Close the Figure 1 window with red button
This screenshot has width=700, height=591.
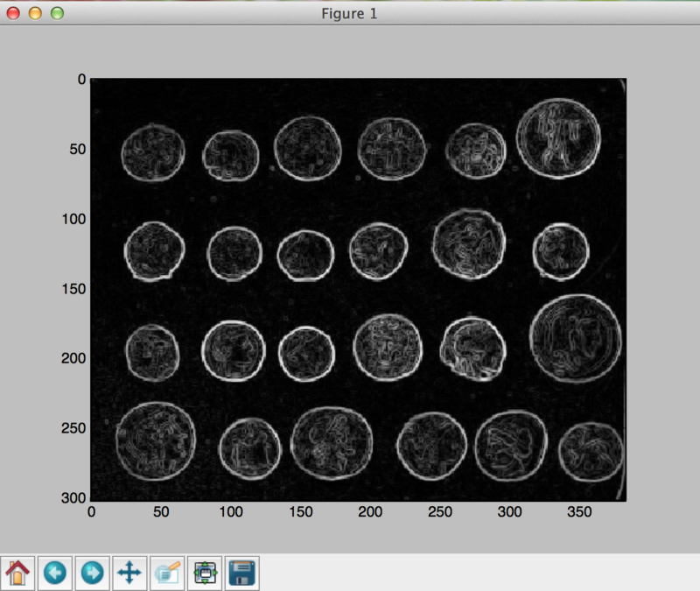pyautogui.click(x=13, y=13)
